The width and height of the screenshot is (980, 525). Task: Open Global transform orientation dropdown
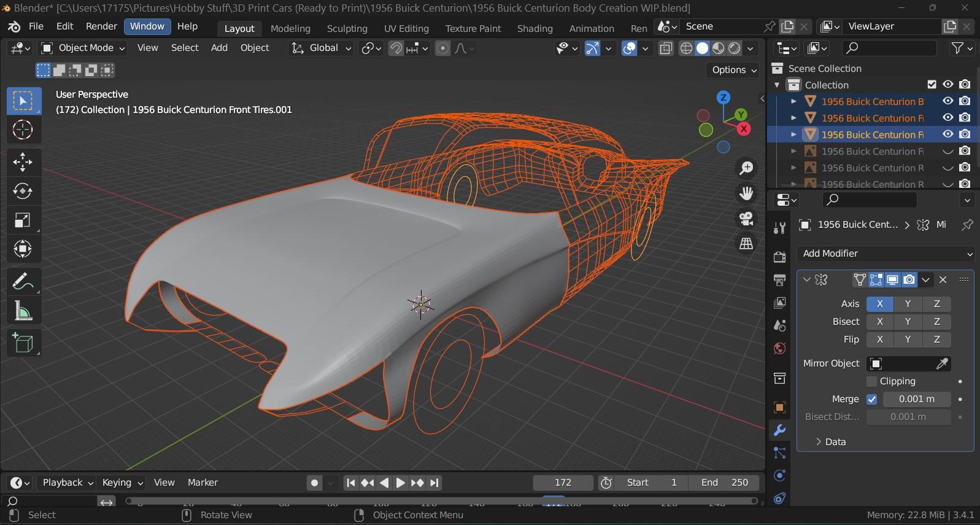click(x=321, y=48)
